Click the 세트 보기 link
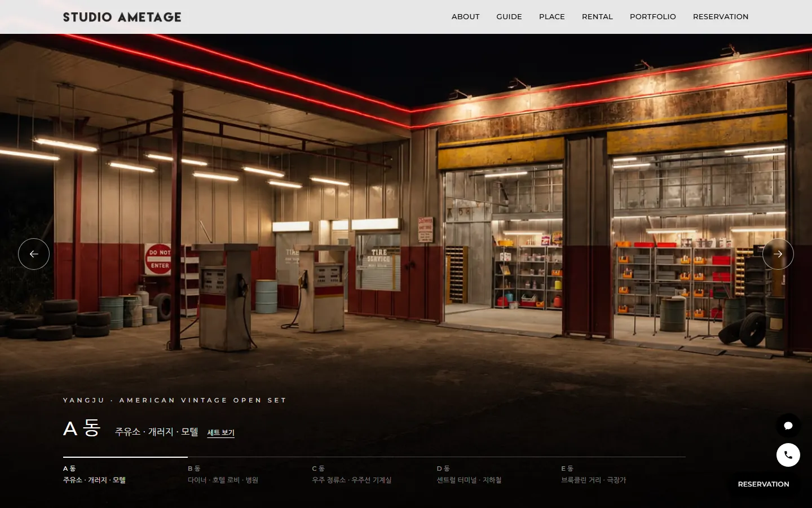The width and height of the screenshot is (812, 508). click(x=220, y=433)
